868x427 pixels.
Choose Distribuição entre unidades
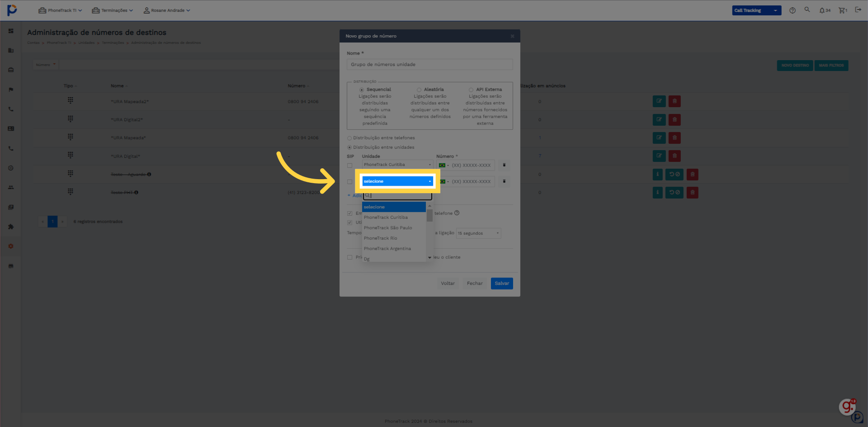(x=349, y=147)
